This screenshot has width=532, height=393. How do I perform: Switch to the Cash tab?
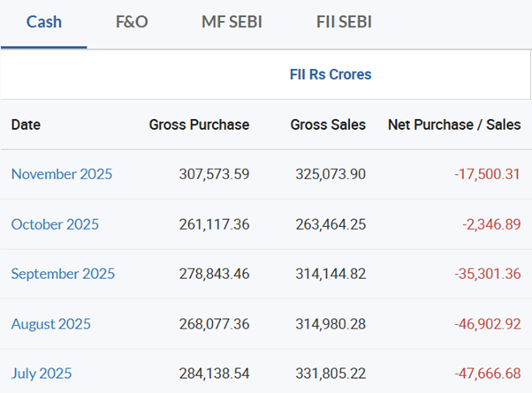click(x=44, y=21)
